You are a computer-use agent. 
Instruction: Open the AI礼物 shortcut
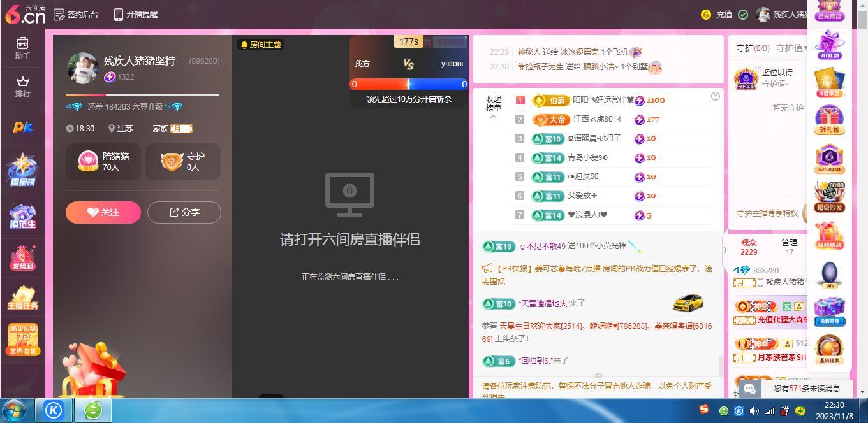830,45
